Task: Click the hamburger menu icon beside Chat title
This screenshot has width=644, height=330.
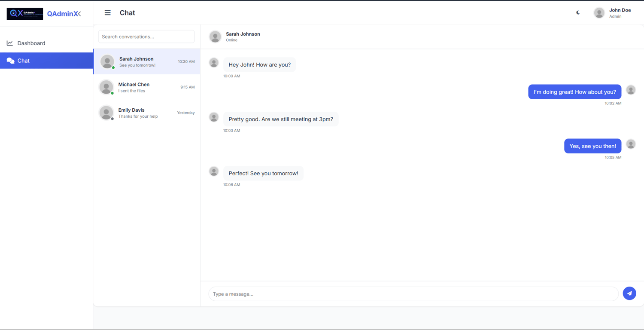Action: click(108, 13)
